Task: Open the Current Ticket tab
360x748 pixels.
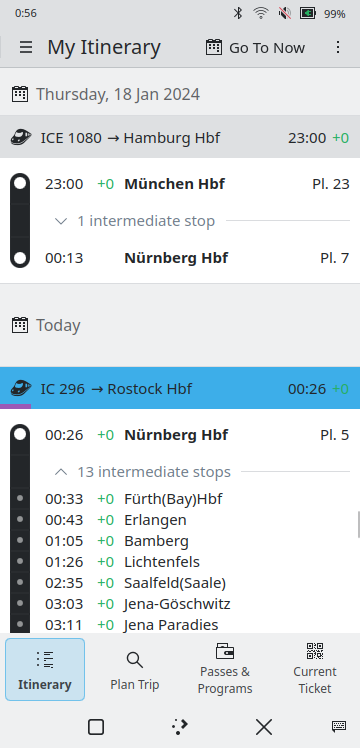Action: click(x=315, y=669)
